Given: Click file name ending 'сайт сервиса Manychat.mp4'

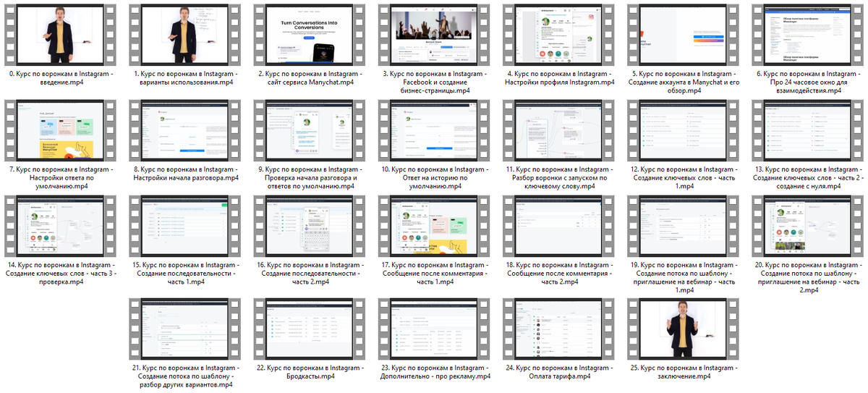Looking at the screenshot, I should (309, 78).
